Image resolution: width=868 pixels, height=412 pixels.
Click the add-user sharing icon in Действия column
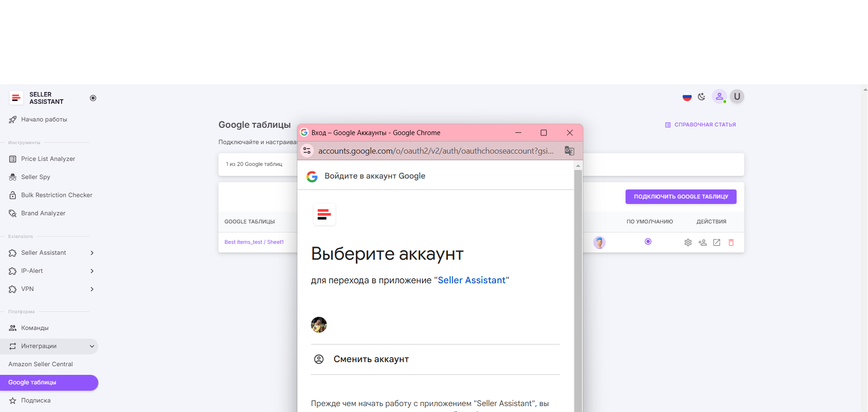702,242
